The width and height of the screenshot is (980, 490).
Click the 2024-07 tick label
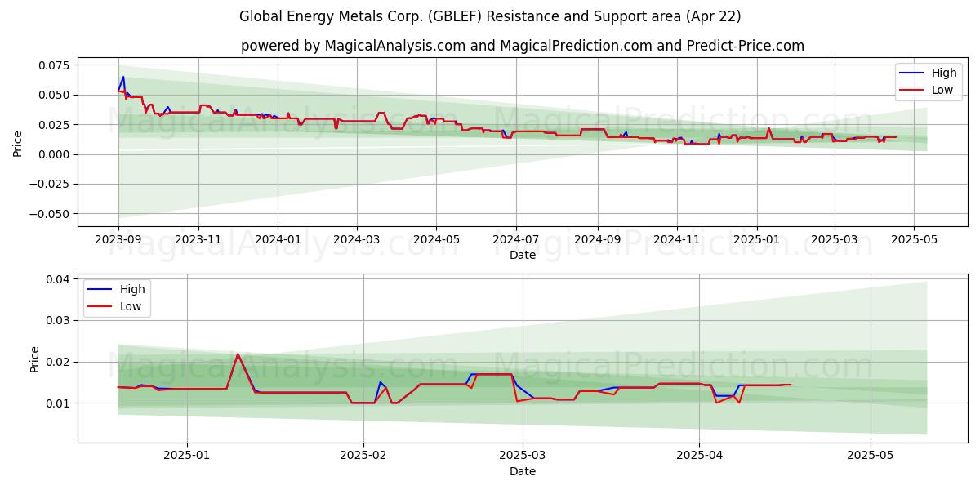coord(516,239)
